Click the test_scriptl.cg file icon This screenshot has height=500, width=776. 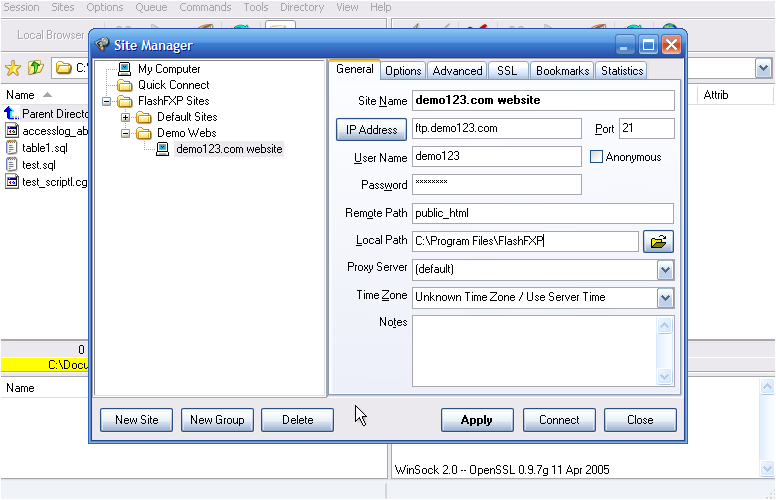tap(12, 182)
